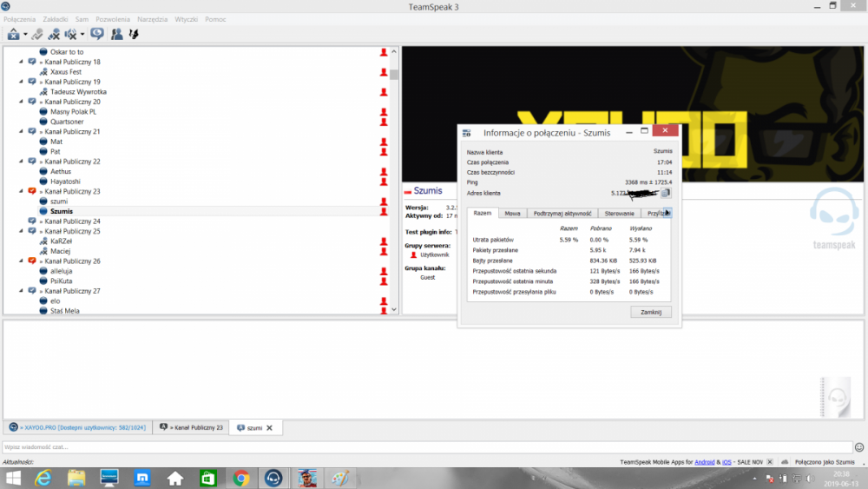Mute the microphone via toolbar icon
Screen dimensions: 868x489
click(54, 35)
